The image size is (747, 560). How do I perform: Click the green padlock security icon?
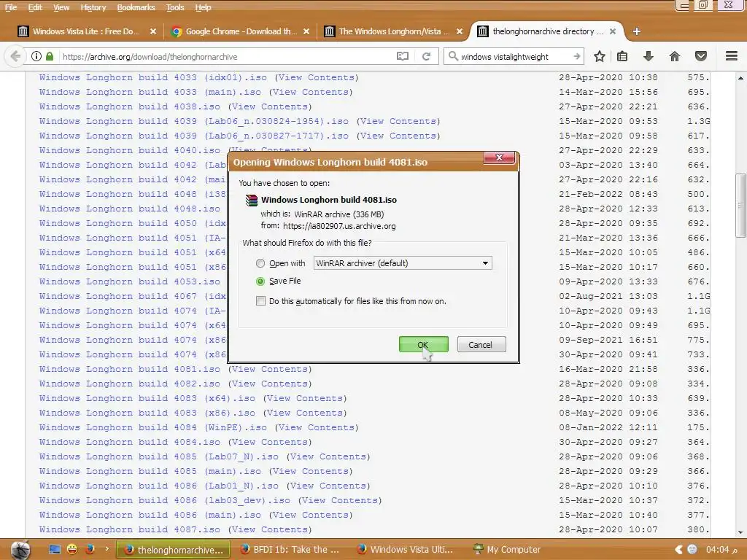pyautogui.click(x=50, y=56)
